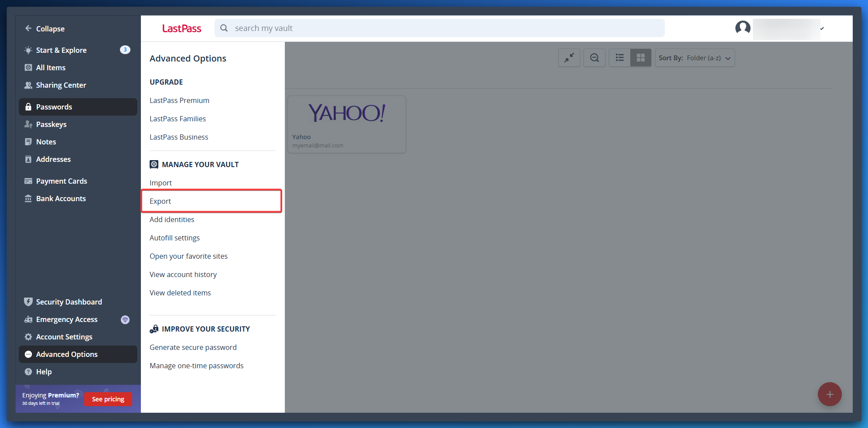Go to Payment Cards in sidebar
Screen dimensions: 868x428
tap(62, 181)
